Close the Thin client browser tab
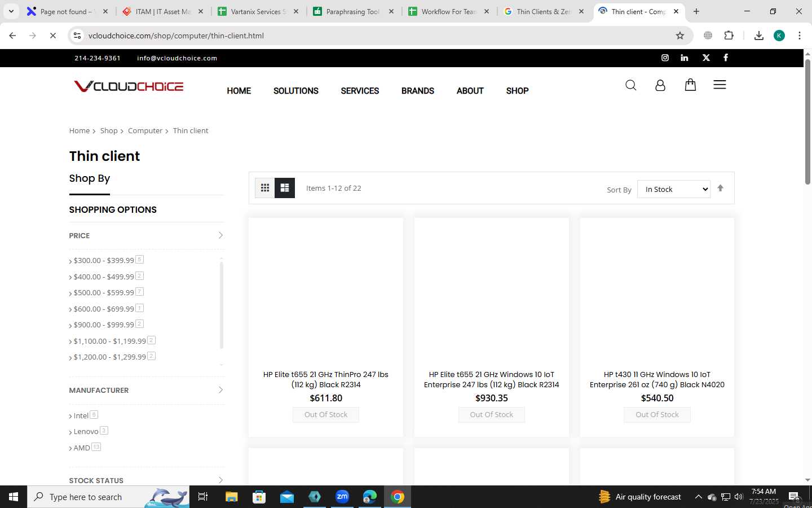 coord(676,11)
